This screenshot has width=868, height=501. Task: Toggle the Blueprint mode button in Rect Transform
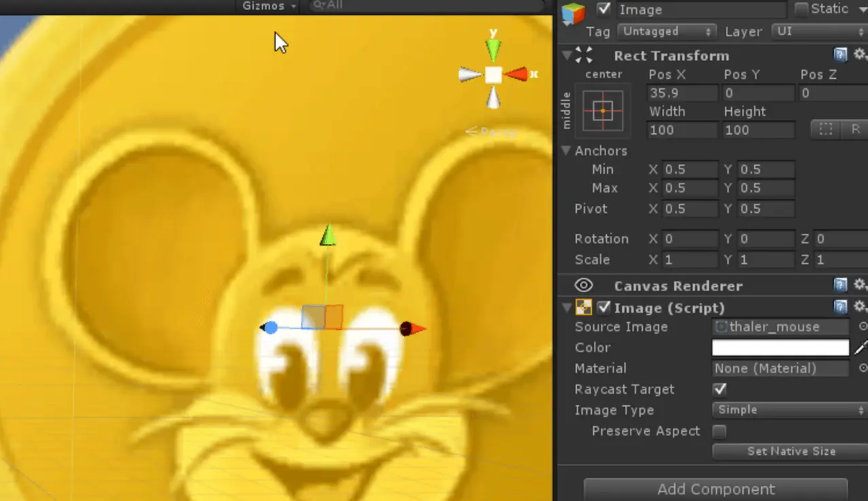coord(826,129)
